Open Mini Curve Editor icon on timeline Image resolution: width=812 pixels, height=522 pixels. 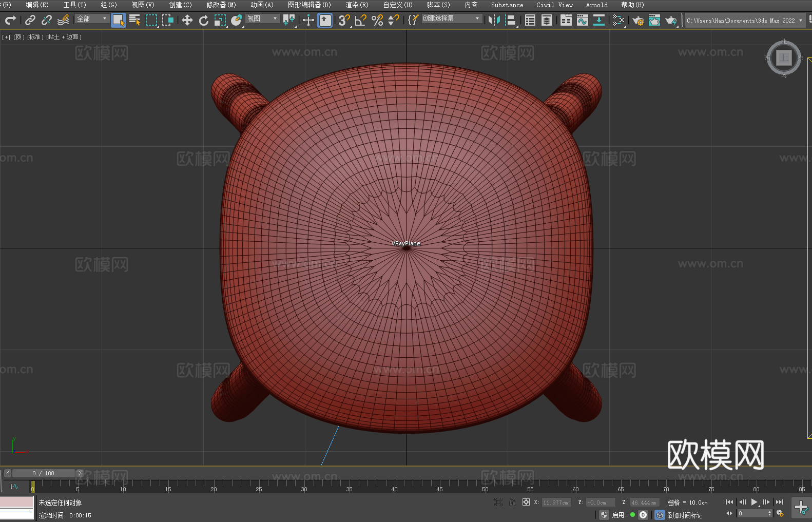[x=14, y=486]
